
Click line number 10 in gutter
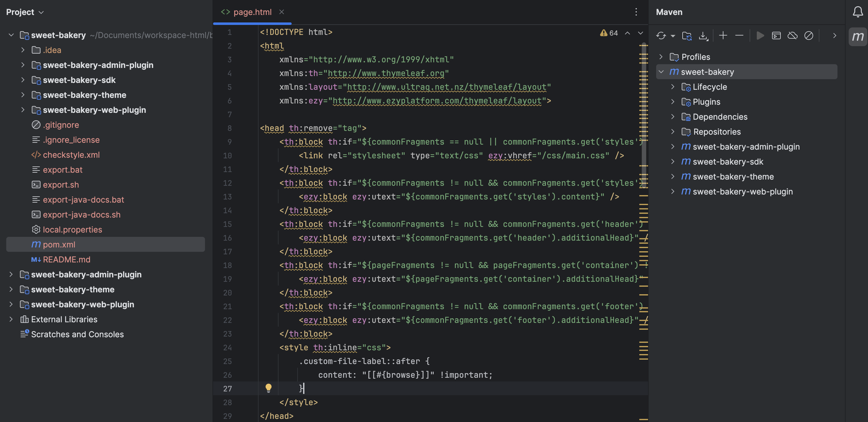[227, 156]
